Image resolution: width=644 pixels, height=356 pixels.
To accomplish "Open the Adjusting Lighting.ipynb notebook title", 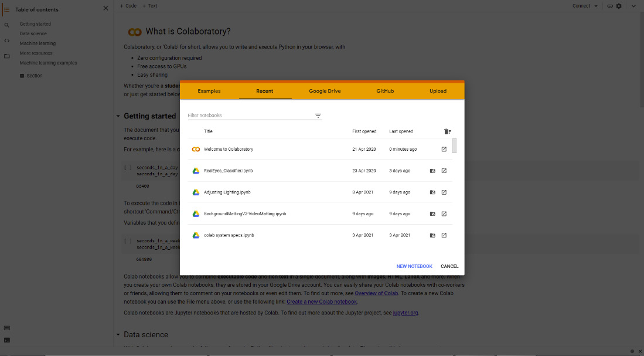I will pos(227,192).
